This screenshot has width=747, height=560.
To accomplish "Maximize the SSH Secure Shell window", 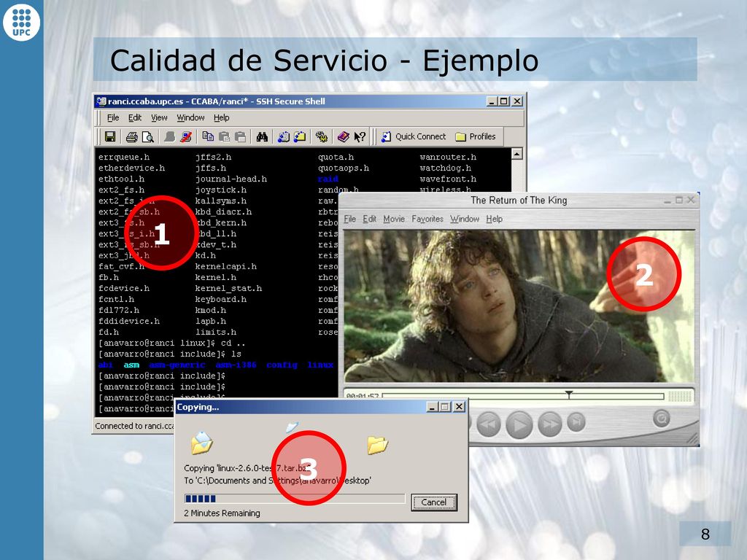I will point(504,101).
